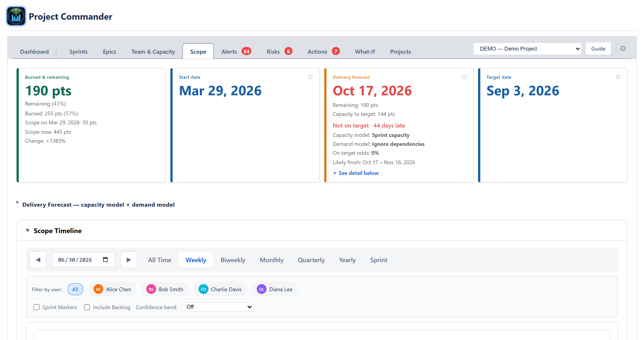Image resolution: width=644 pixels, height=340 pixels.
Task: Click the Project Commander title text
Action: click(x=70, y=17)
